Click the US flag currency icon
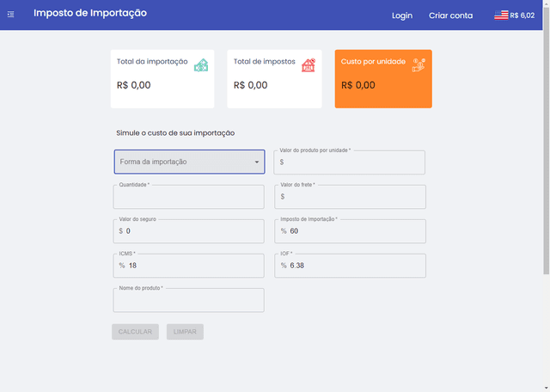This screenshot has height=392, width=550. click(501, 15)
